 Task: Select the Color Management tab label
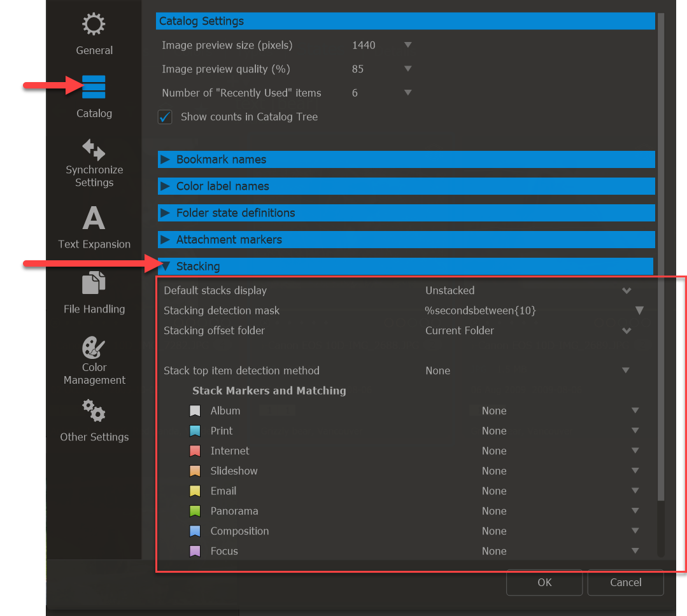point(94,374)
